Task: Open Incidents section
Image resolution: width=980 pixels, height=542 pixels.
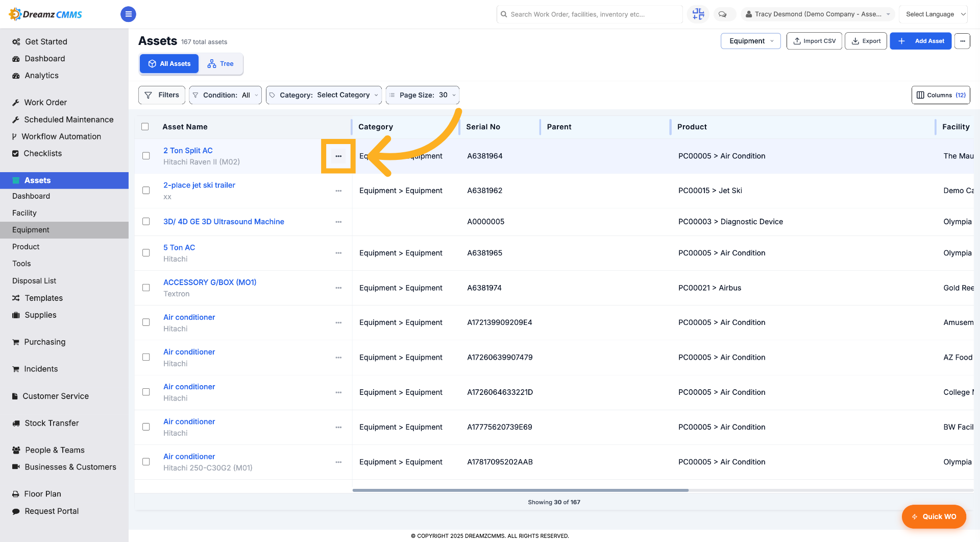Action: pyautogui.click(x=41, y=369)
